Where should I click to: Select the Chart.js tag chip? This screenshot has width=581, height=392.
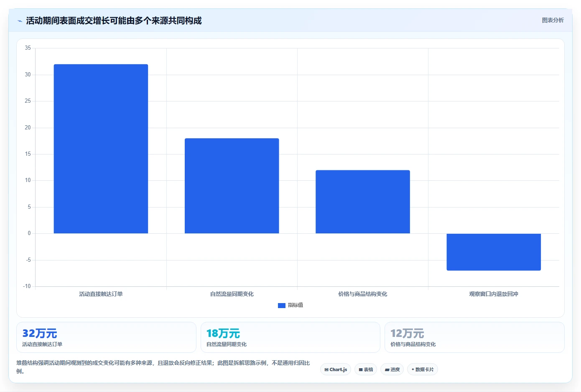(x=336, y=369)
